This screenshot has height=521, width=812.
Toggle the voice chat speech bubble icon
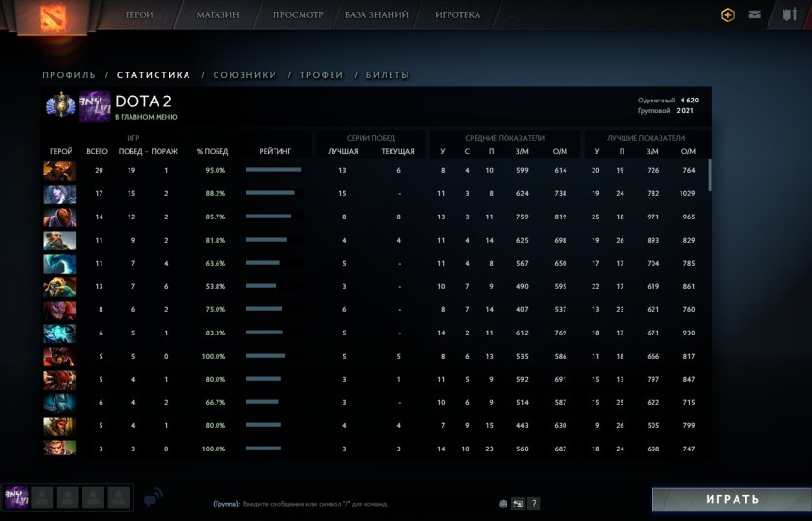point(154,497)
